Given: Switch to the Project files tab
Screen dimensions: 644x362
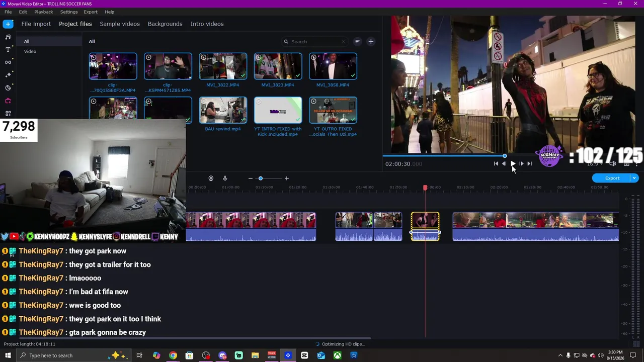Looking at the screenshot, I should (x=75, y=24).
